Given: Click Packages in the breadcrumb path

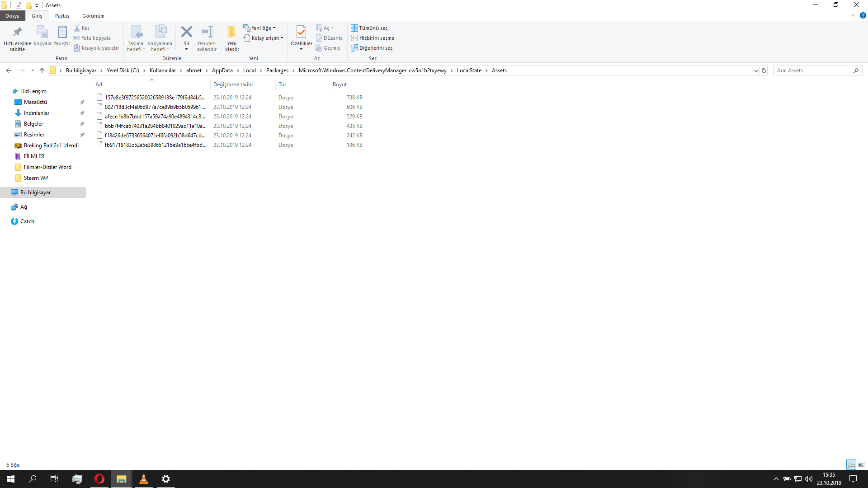Looking at the screenshot, I should (x=277, y=70).
